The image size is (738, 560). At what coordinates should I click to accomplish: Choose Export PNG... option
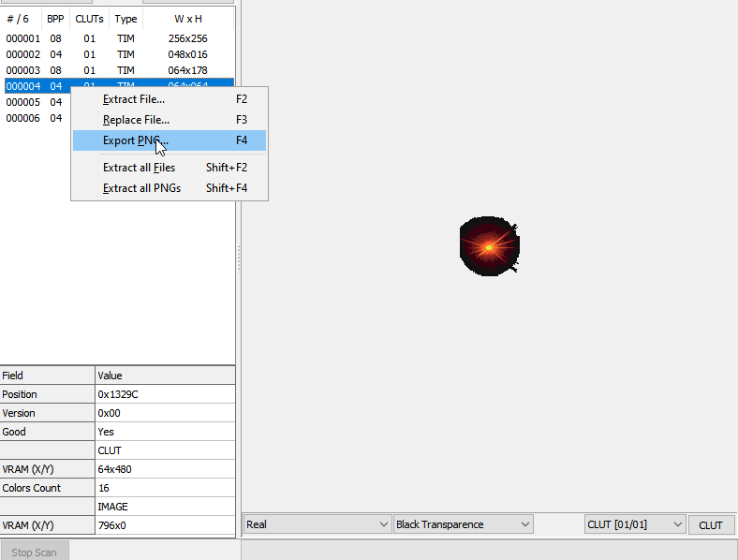(136, 140)
